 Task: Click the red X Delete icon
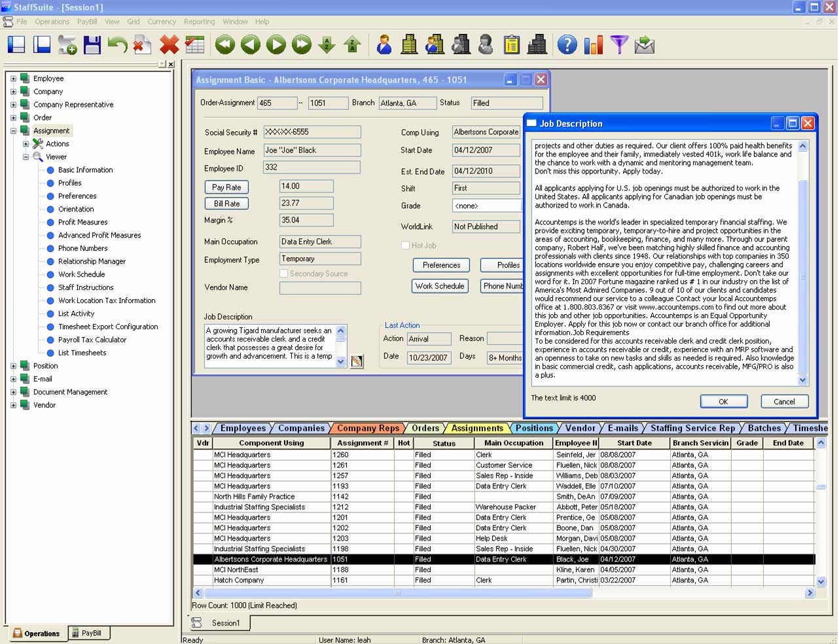(x=169, y=45)
